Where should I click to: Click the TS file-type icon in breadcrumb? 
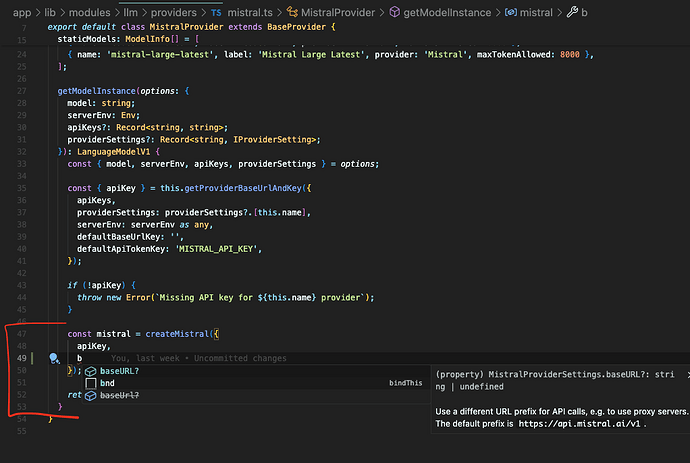[x=216, y=13]
